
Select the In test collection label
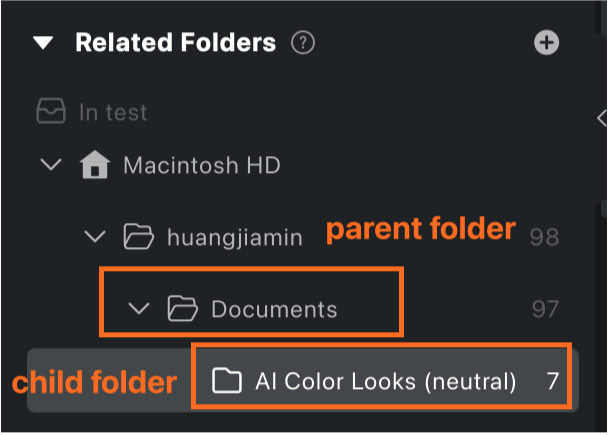[x=113, y=113]
